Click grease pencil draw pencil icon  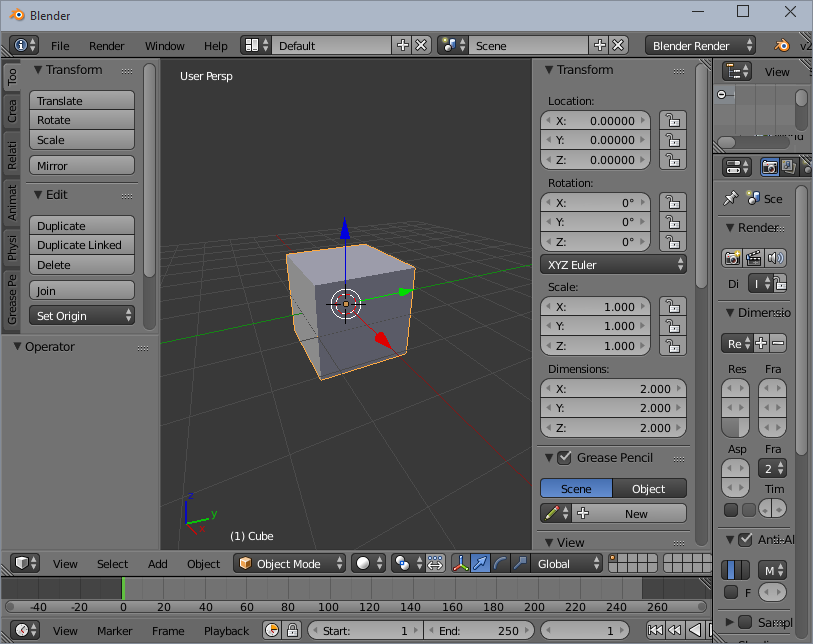(x=556, y=513)
